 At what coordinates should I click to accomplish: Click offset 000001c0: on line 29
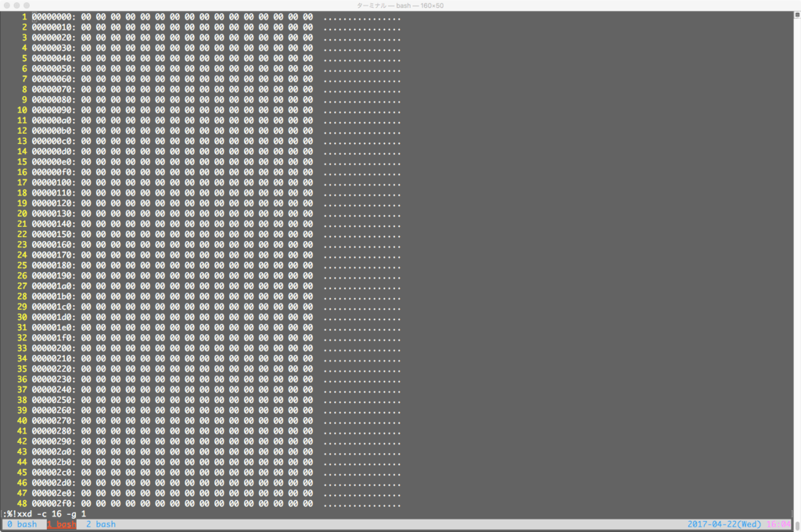coord(54,307)
